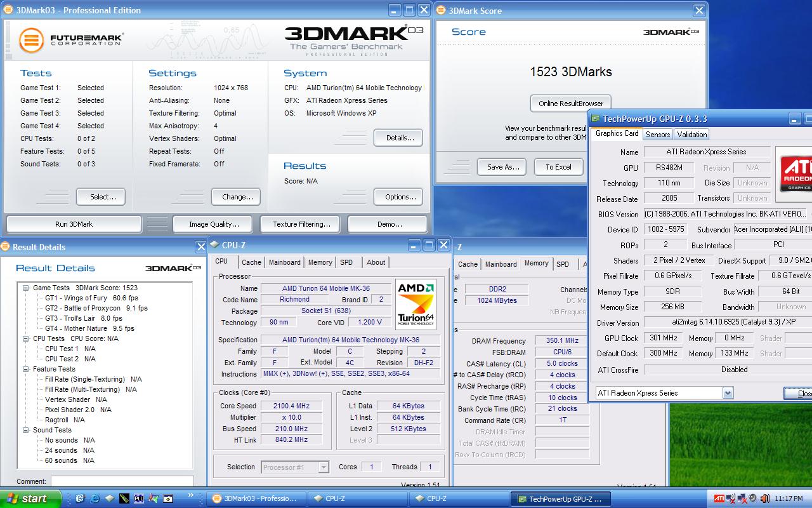This screenshot has width=812, height=508.
Task: Open the Cache tab in front CPU-Z window
Action: 251,262
